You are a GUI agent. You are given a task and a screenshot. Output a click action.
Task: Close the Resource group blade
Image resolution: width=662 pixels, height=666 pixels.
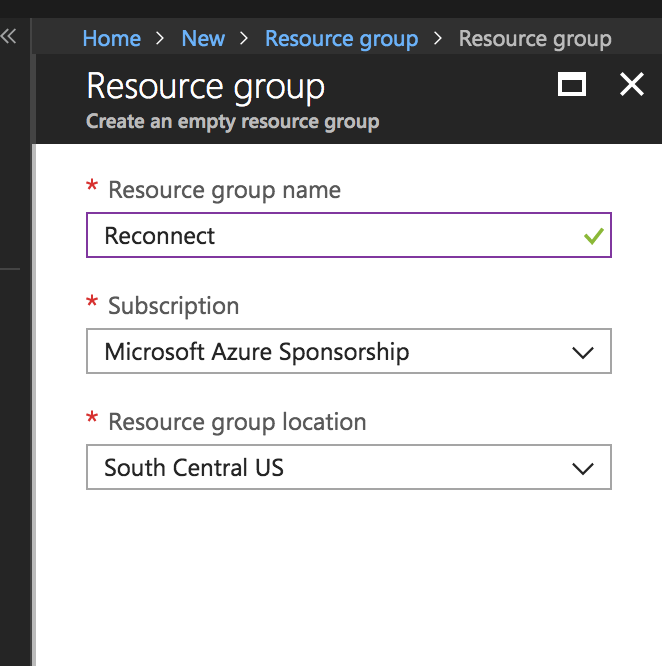point(632,84)
